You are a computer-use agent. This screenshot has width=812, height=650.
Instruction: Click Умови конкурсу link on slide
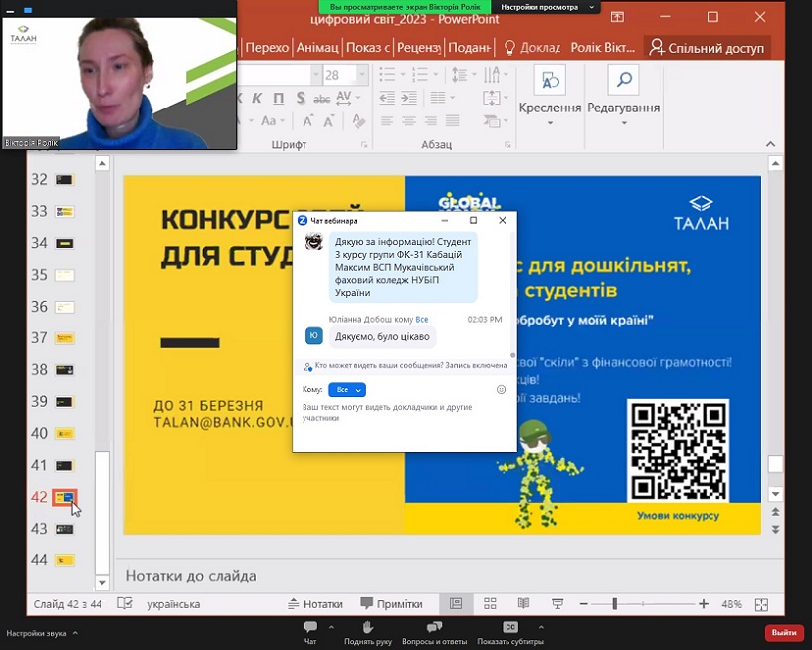(x=678, y=515)
